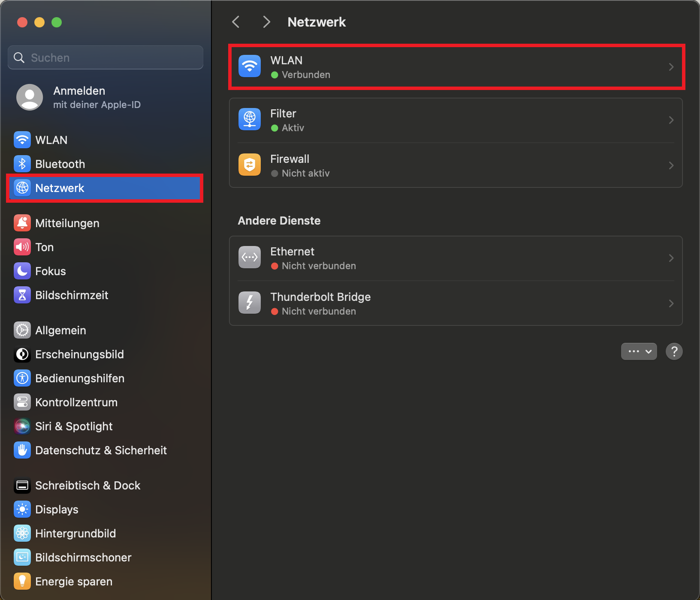700x600 pixels.
Task: Click the Suchen search field
Action: coord(112,57)
